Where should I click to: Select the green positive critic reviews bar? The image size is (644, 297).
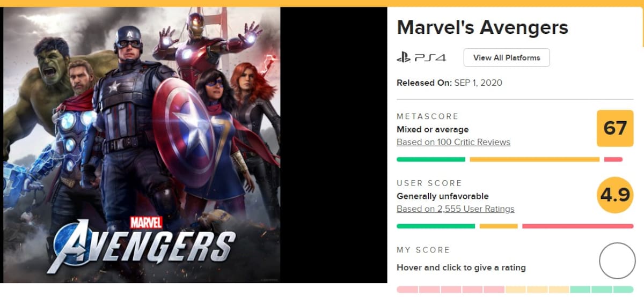(431, 159)
